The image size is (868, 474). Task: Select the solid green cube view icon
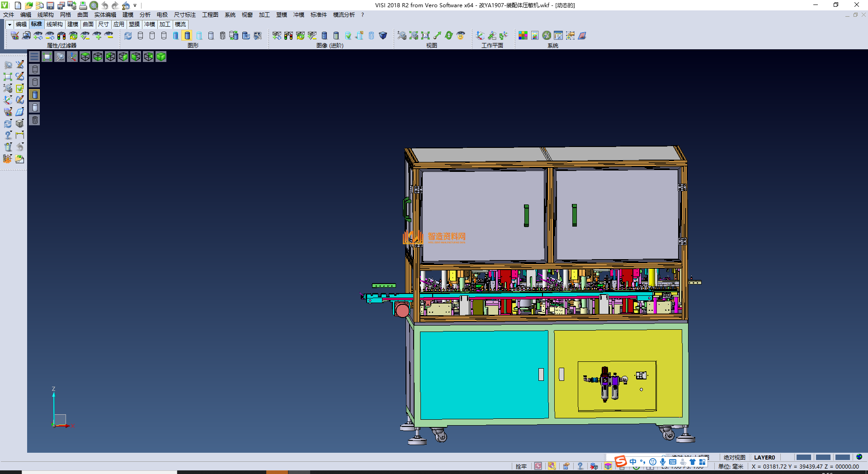[161, 57]
